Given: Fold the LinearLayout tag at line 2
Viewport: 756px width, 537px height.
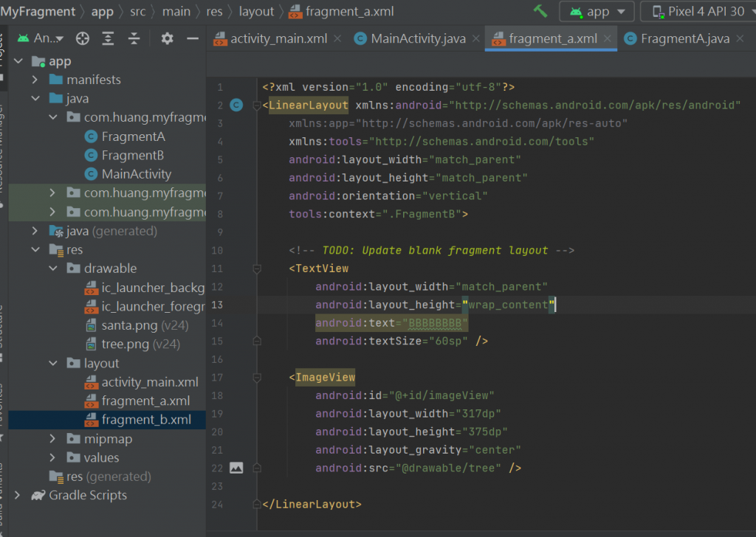Looking at the screenshot, I should point(256,105).
